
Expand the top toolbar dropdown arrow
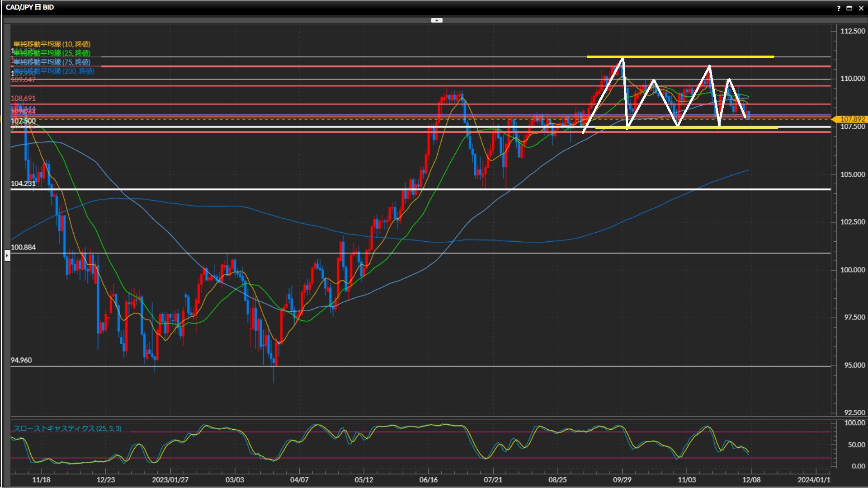click(x=437, y=20)
